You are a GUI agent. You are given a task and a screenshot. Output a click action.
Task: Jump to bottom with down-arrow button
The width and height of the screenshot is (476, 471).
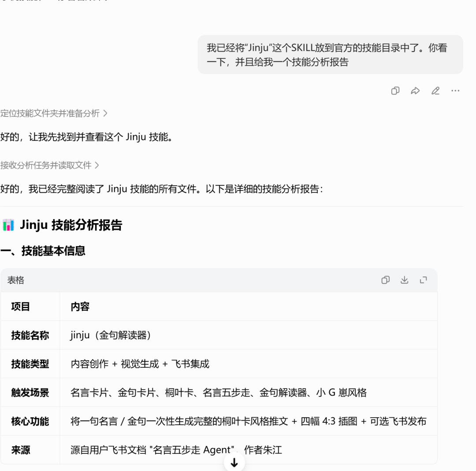point(234,462)
